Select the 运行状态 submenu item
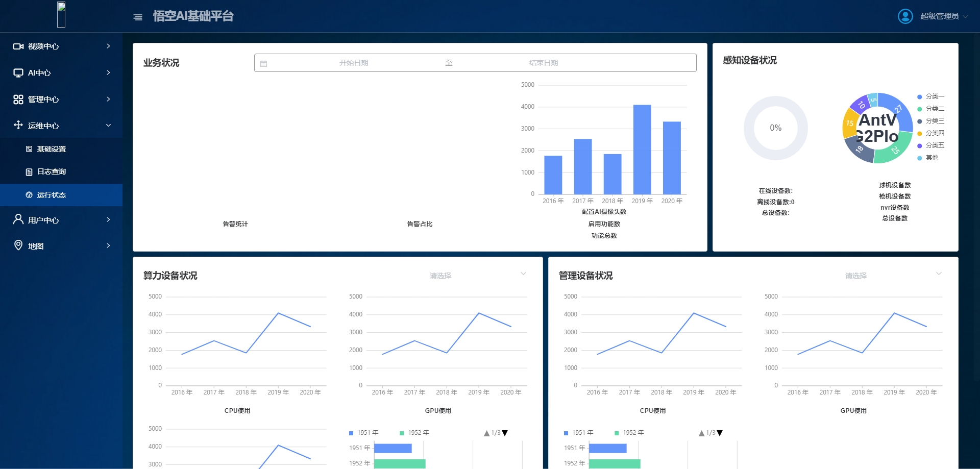The width and height of the screenshot is (980, 469). [x=61, y=195]
